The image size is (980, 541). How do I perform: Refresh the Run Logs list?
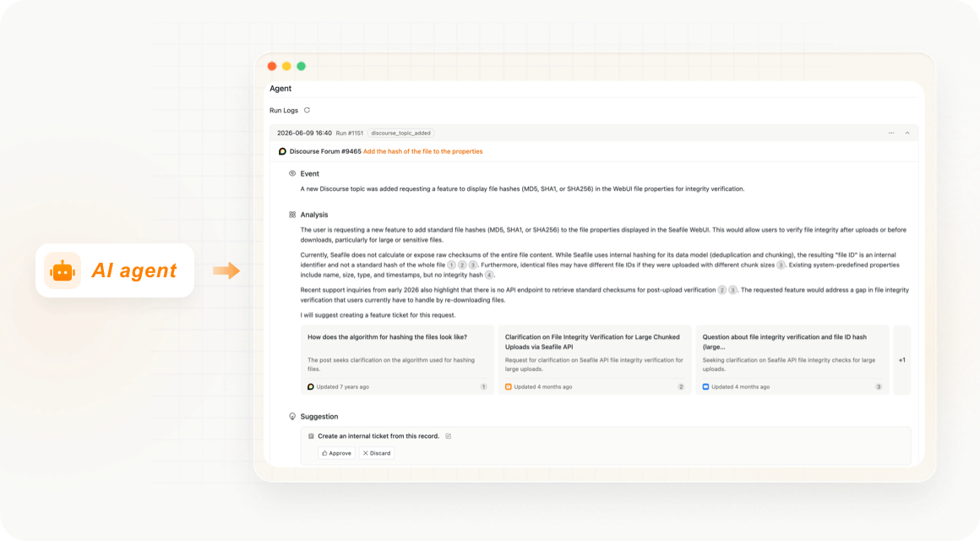pos(307,110)
